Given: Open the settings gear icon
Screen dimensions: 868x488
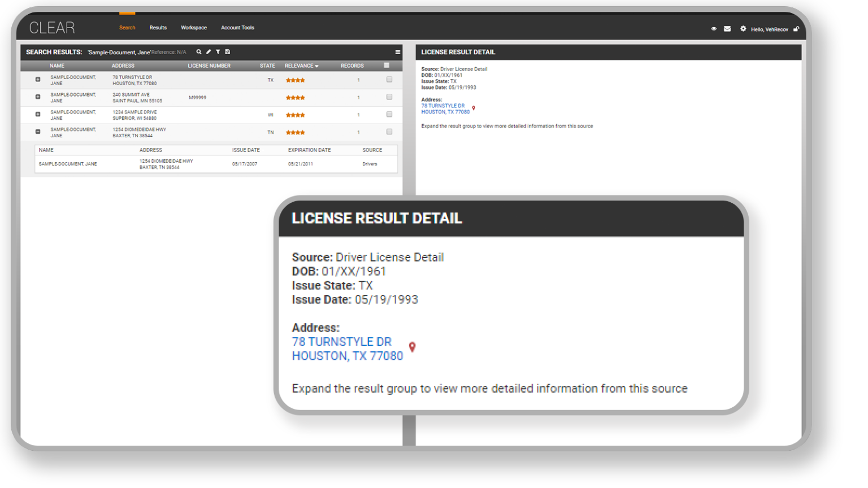Looking at the screenshot, I should pos(743,29).
